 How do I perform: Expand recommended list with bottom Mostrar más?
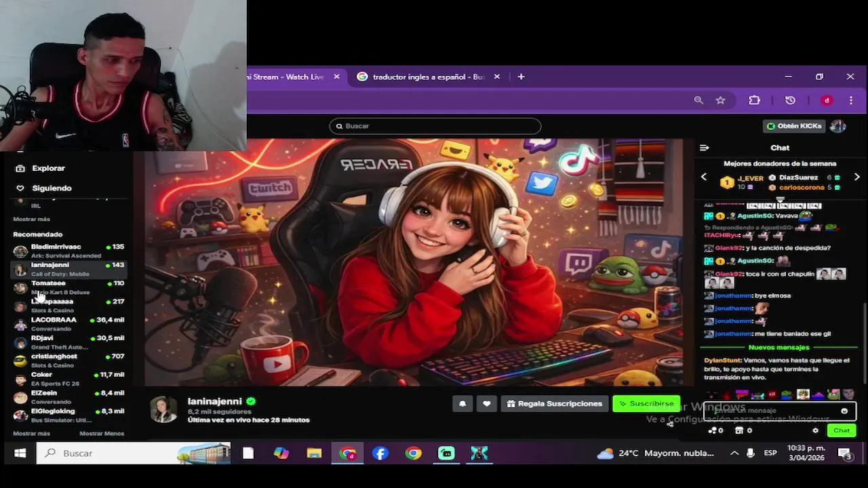coord(32,433)
